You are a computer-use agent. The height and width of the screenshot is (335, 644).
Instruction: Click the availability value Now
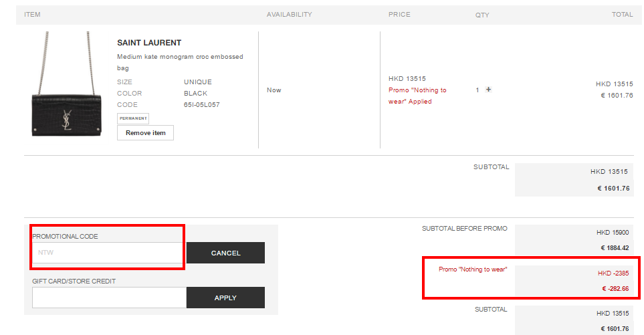(x=274, y=90)
